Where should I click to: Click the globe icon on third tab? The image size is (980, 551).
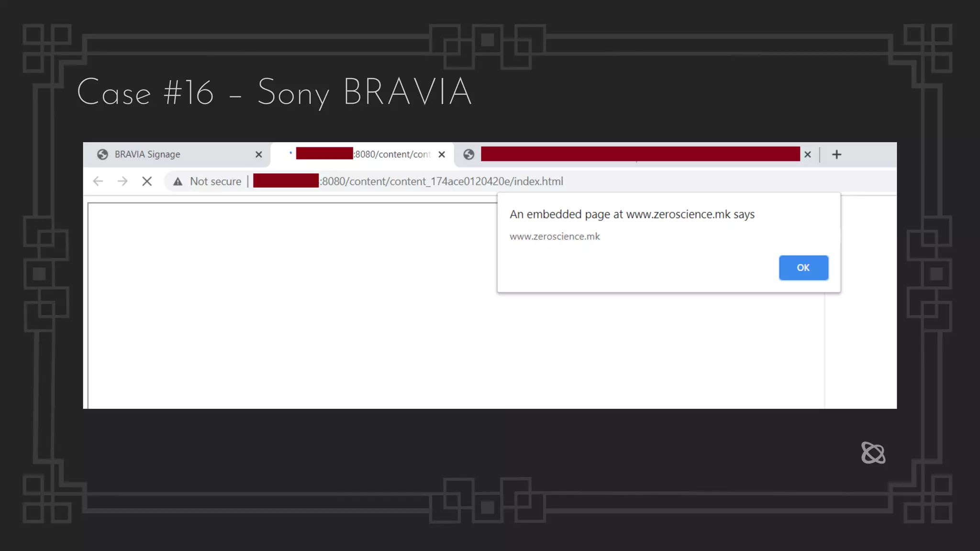click(469, 154)
